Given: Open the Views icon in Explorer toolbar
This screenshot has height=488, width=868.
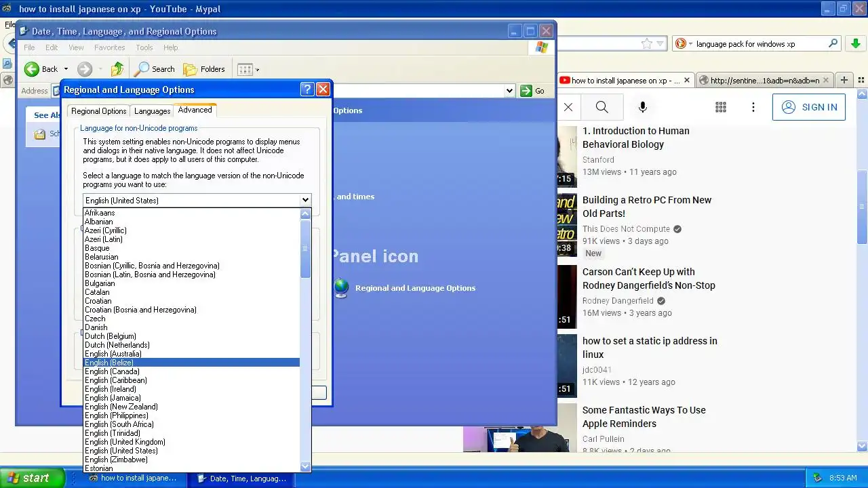Looking at the screenshot, I should [245, 69].
